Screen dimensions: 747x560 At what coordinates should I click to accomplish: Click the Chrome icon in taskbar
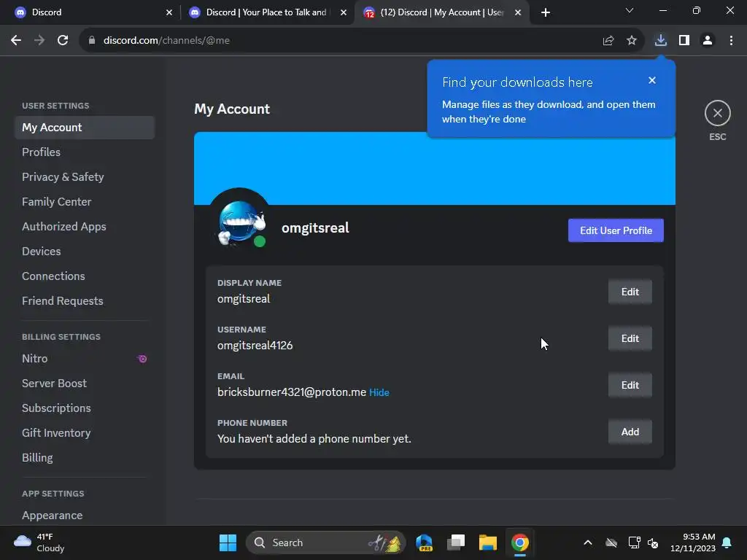point(519,542)
